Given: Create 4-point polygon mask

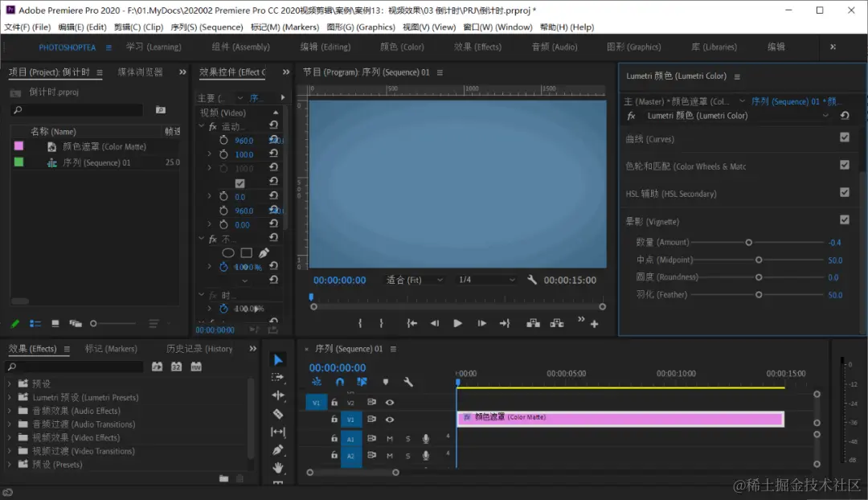Looking at the screenshot, I should tap(247, 253).
